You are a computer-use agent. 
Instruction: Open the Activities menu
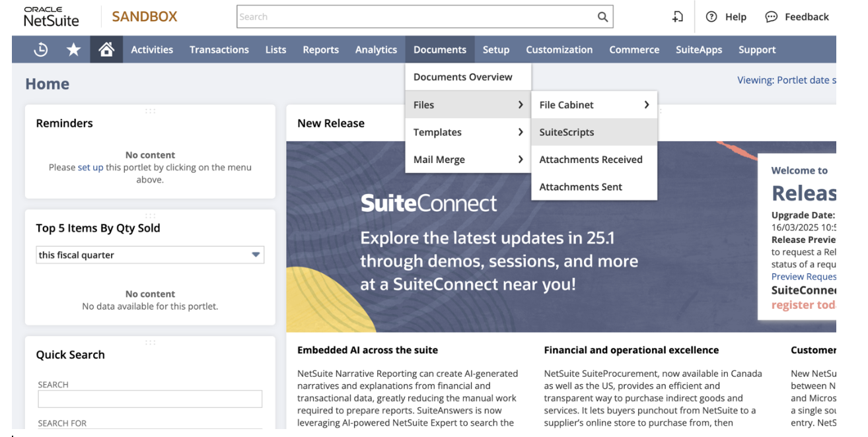point(152,50)
